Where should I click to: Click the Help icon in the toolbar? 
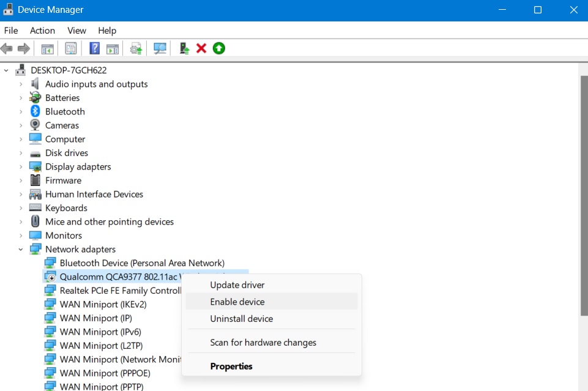93,48
